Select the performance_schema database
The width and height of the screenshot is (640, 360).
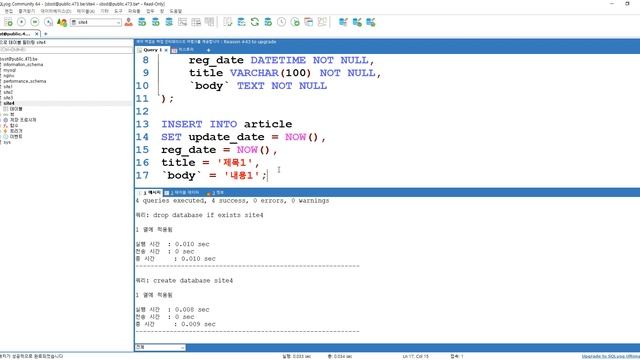[24, 81]
